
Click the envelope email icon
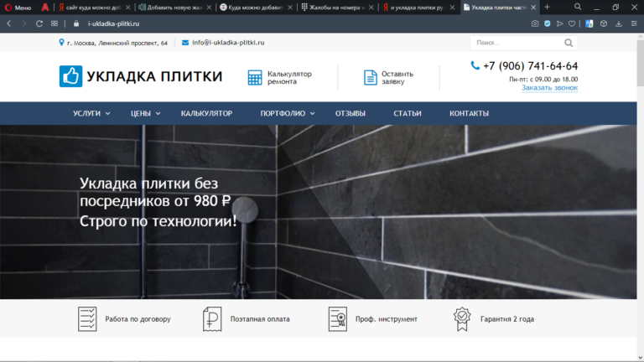tap(185, 43)
